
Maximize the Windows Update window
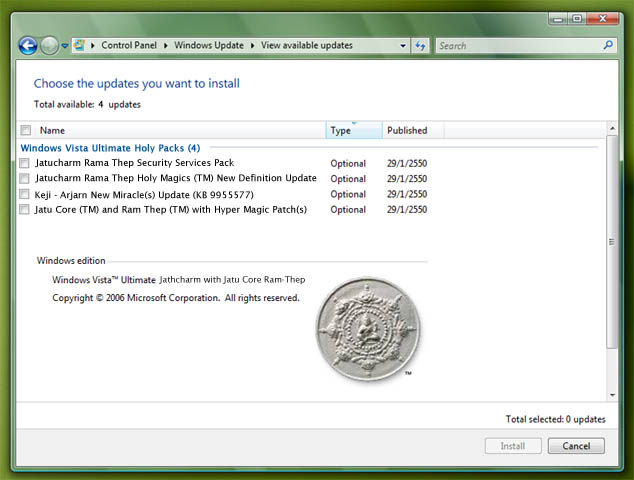(577, 19)
